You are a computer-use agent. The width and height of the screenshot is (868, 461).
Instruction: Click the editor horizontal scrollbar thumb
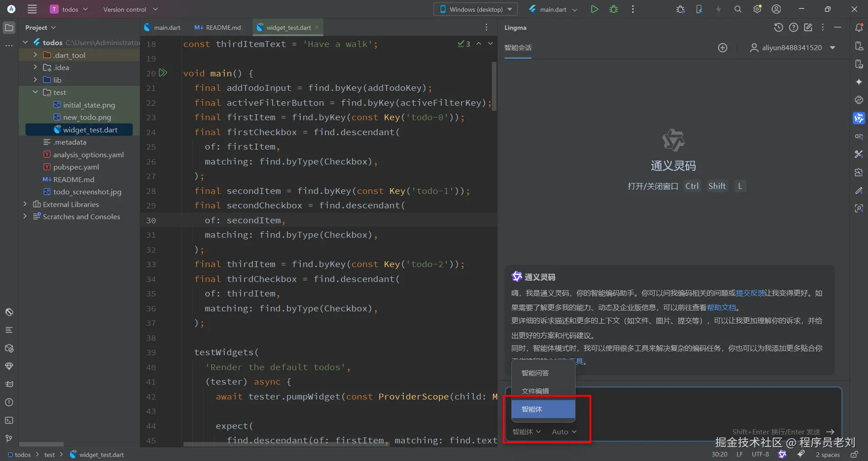(286, 444)
